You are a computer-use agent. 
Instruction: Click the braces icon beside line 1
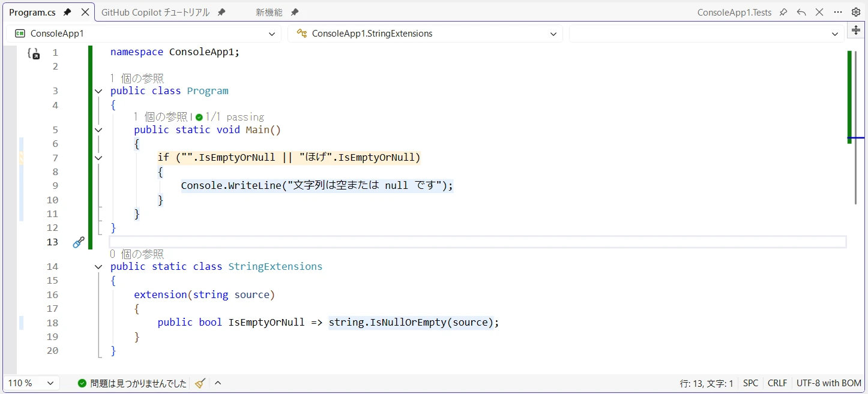click(34, 53)
